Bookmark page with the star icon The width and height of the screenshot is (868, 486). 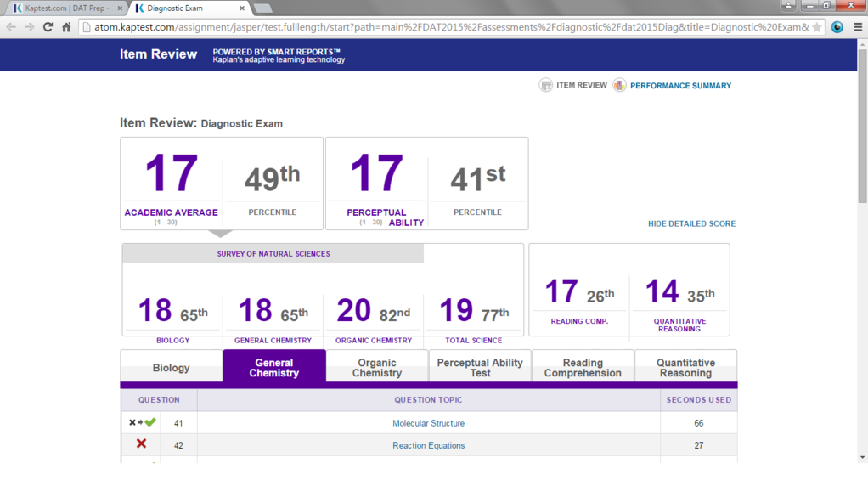817,27
